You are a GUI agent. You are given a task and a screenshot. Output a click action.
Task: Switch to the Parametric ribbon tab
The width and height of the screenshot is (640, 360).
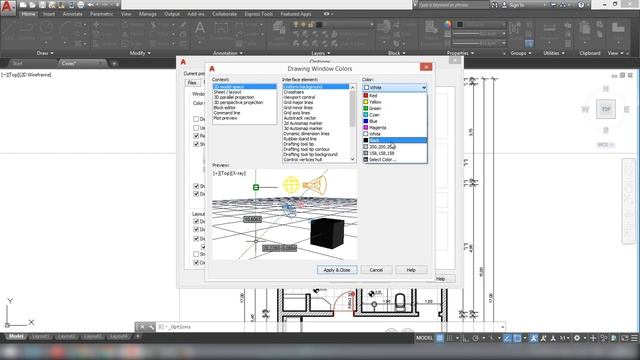tap(102, 14)
